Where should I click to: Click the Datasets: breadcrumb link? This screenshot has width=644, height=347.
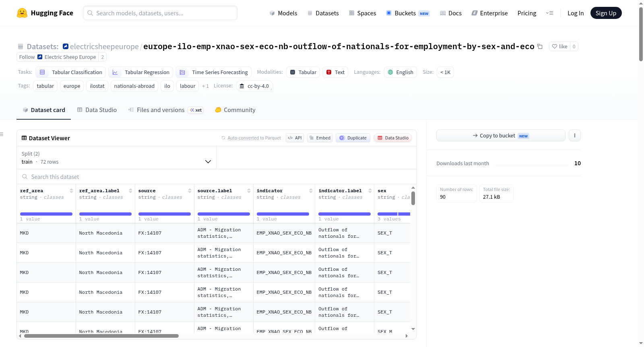[x=43, y=46]
